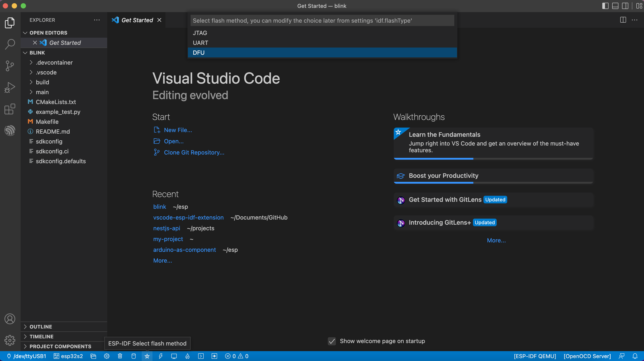This screenshot has height=361, width=644.
Task: Open the recent blink project
Action: click(x=159, y=207)
